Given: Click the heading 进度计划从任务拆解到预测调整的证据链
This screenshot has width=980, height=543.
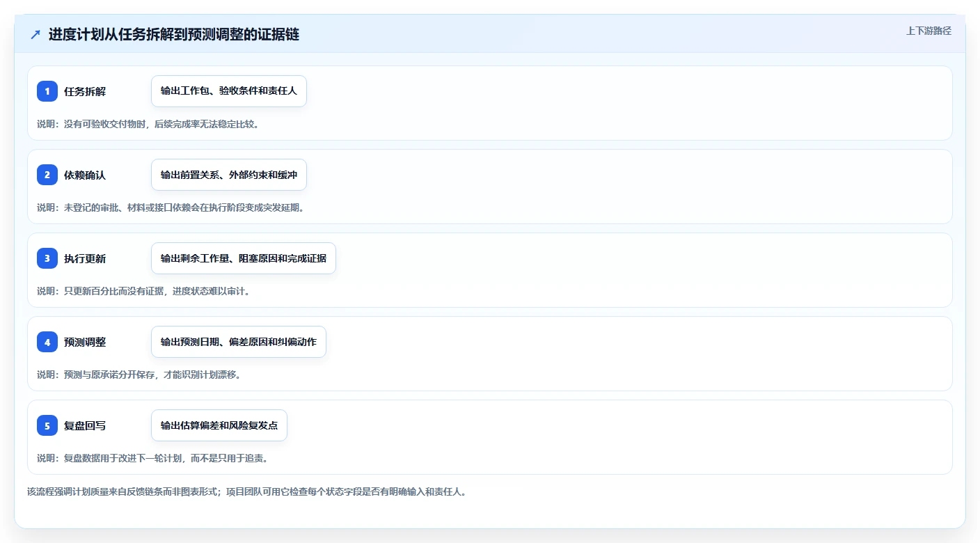Looking at the screenshot, I should (x=174, y=34).
